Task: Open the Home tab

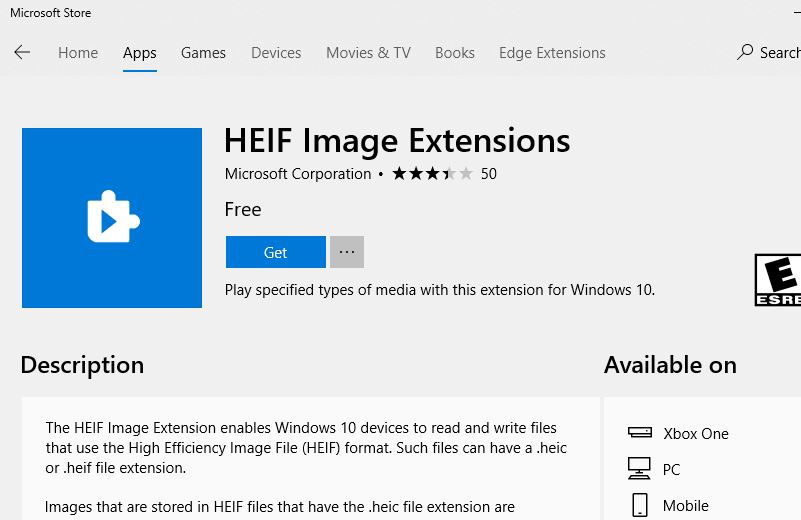Action: [x=78, y=53]
